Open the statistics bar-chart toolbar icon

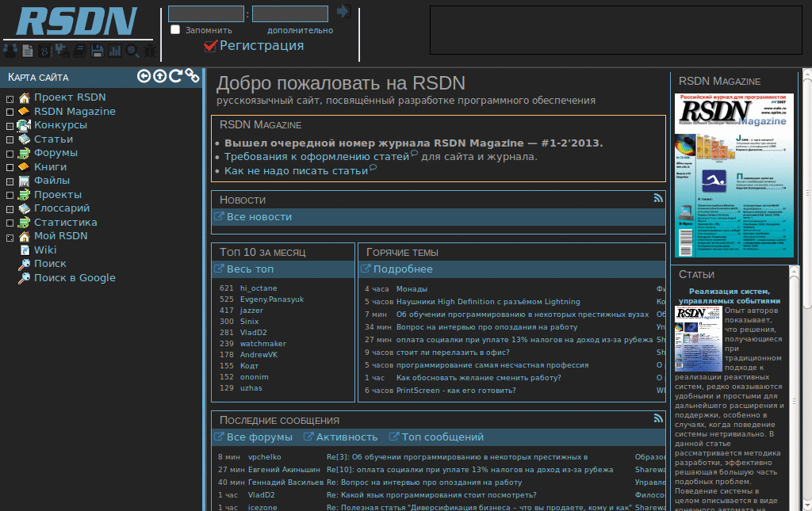(115, 49)
